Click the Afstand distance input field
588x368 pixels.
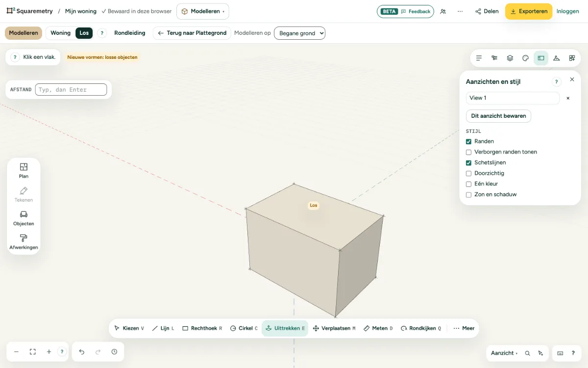[x=71, y=89]
